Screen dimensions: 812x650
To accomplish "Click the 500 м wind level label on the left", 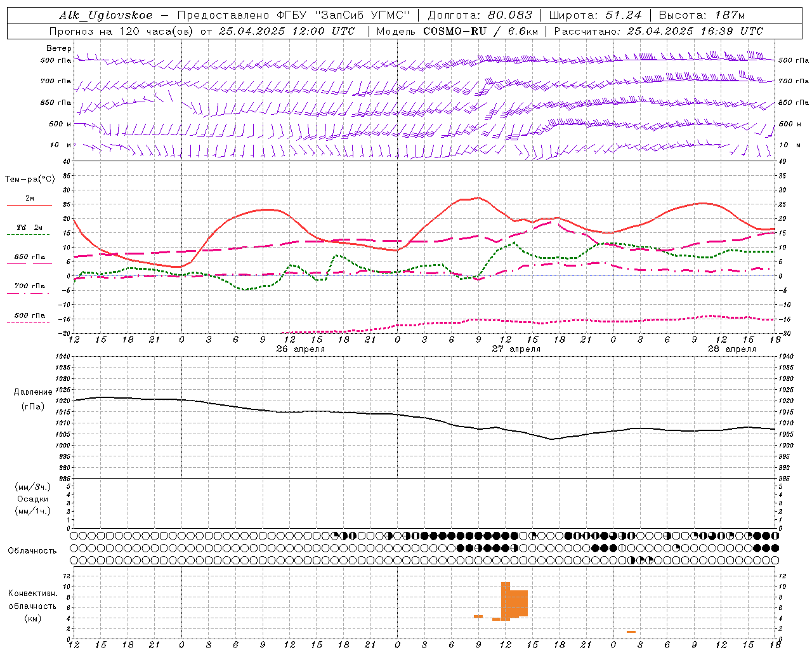I will tap(60, 124).
